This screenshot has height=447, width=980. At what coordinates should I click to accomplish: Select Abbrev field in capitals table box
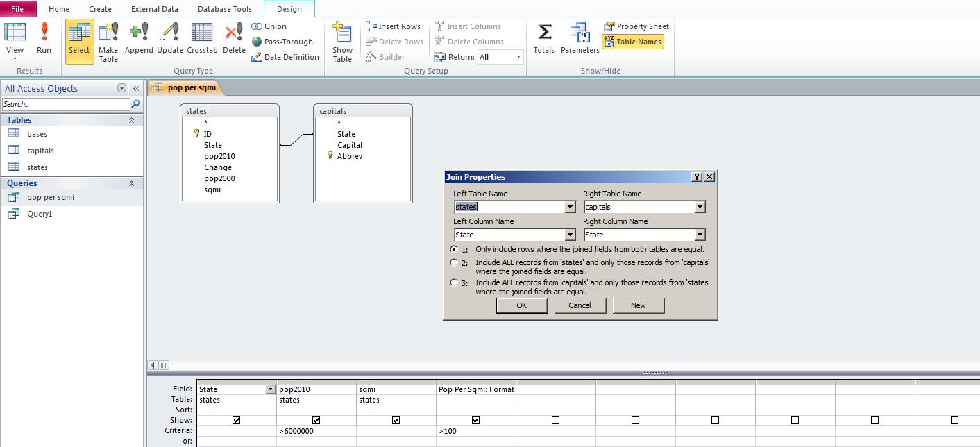point(350,156)
